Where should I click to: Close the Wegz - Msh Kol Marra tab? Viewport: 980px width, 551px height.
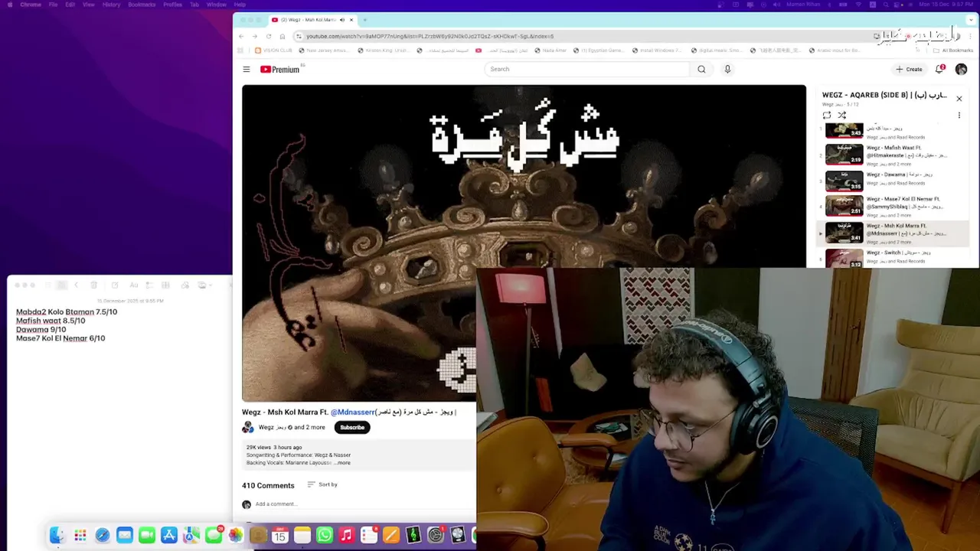point(351,20)
